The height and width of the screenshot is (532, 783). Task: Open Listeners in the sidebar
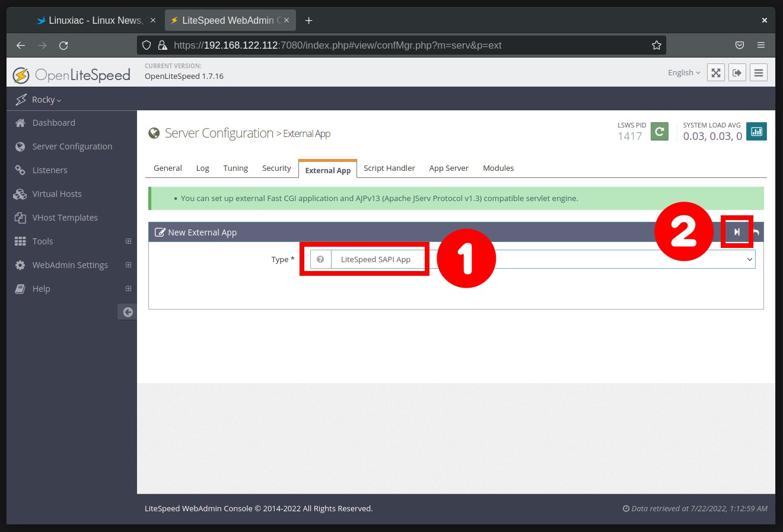(x=50, y=170)
